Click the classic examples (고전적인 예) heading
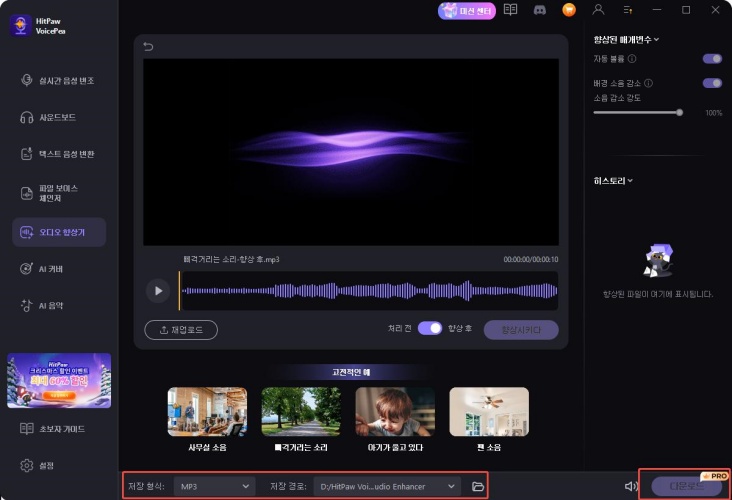The height and width of the screenshot is (500, 732). click(x=351, y=372)
